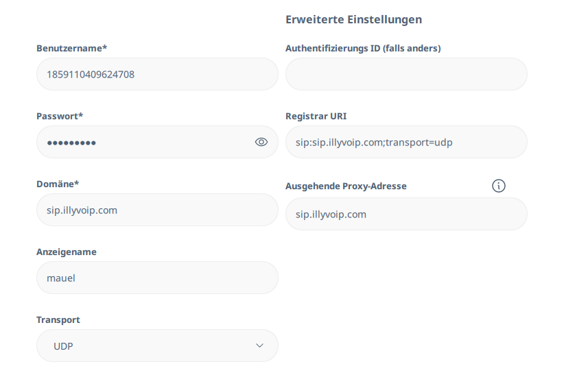Select the Domäne field with sip.illyvoip.com
Screen dimensions: 588x386
[x=157, y=210]
